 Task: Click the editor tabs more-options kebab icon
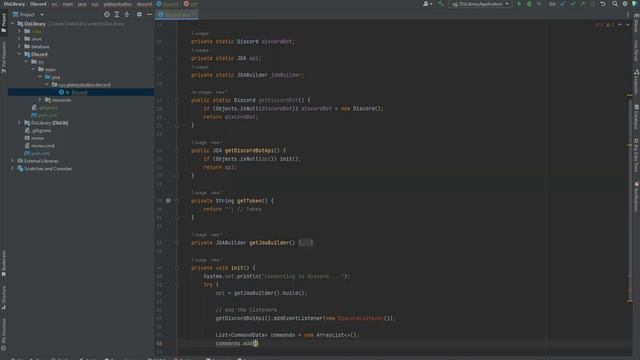pos(628,14)
